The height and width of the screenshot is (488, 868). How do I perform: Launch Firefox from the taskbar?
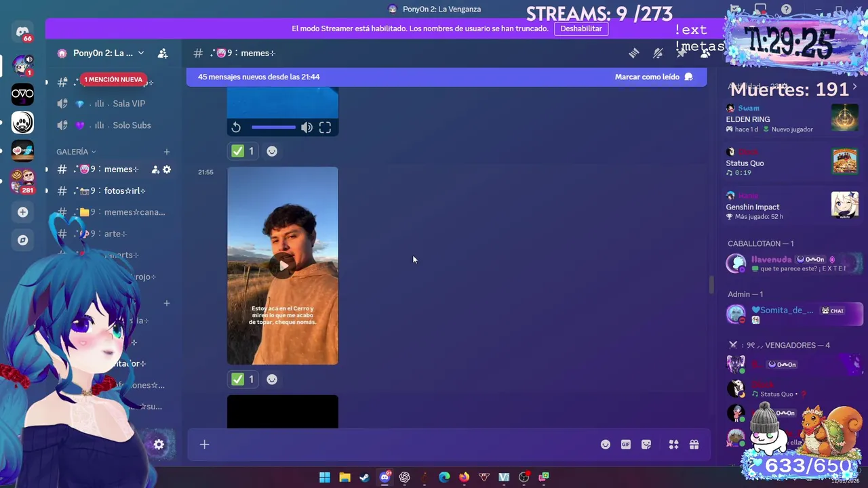(x=464, y=477)
